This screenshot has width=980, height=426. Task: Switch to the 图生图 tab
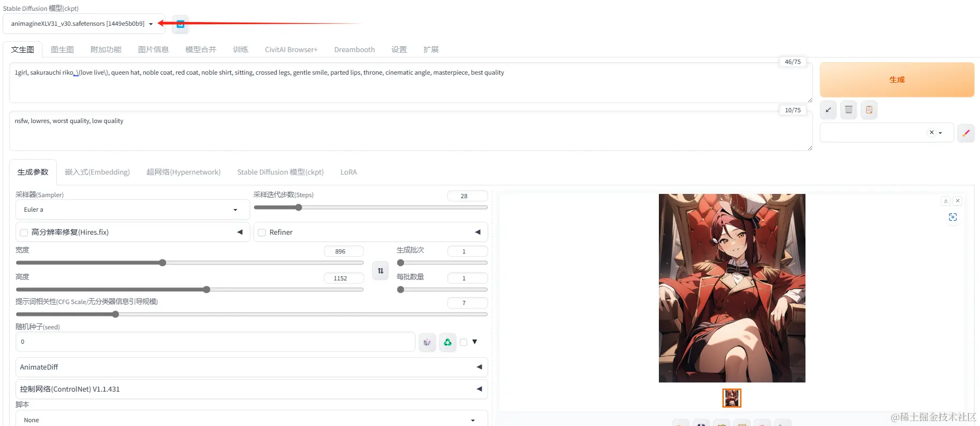pos(62,49)
